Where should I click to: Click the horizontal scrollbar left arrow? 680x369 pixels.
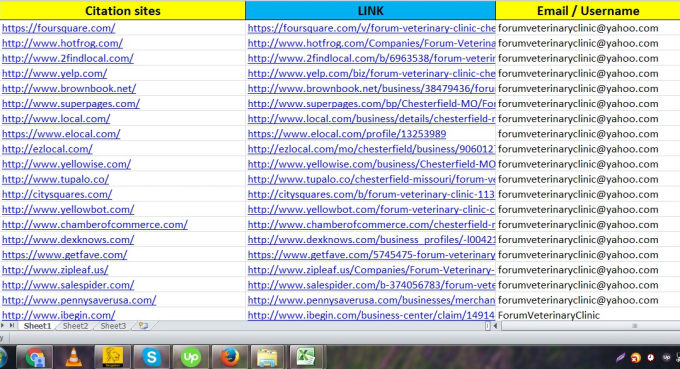[496, 326]
